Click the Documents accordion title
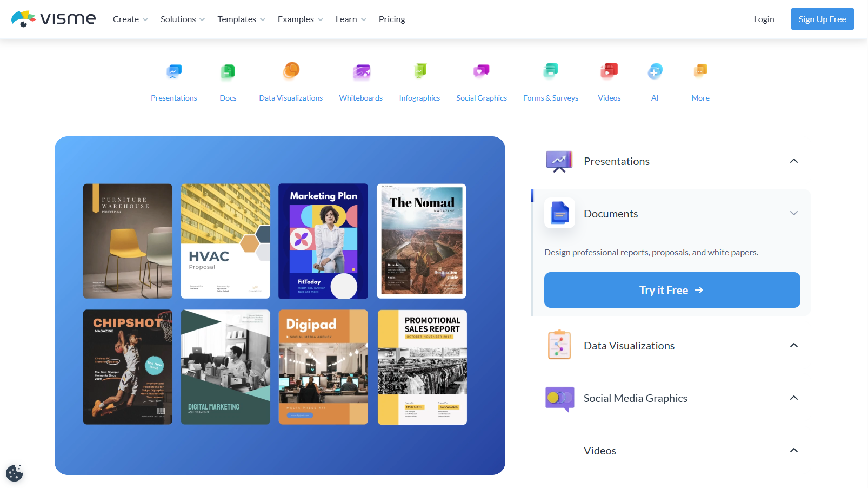This screenshot has height=488, width=868. 611,214
